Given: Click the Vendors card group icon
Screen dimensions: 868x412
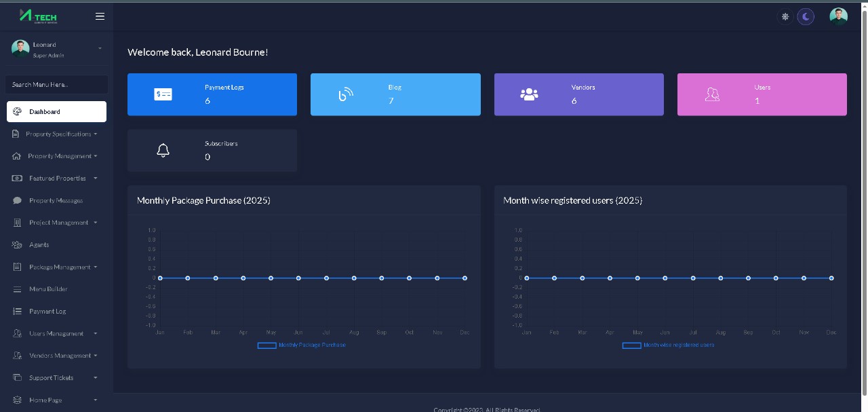Looking at the screenshot, I should tap(529, 94).
